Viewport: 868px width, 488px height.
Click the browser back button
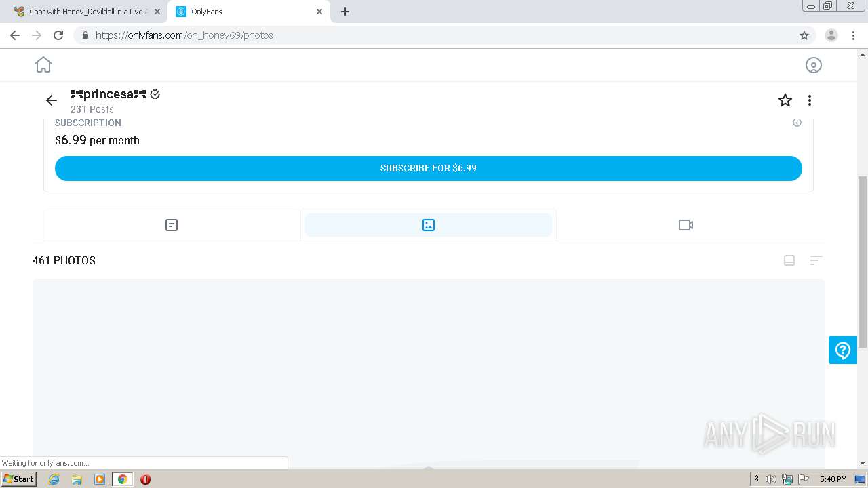tap(15, 35)
